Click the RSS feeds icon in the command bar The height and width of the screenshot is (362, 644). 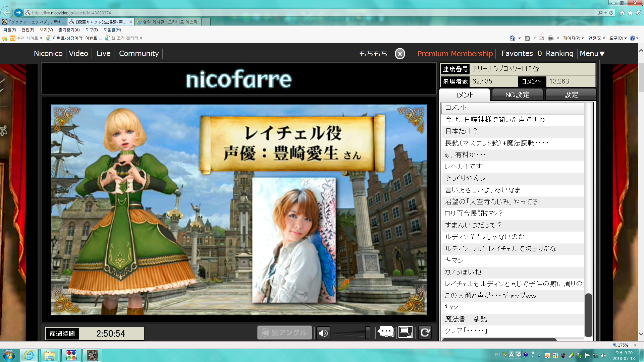tap(527, 38)
